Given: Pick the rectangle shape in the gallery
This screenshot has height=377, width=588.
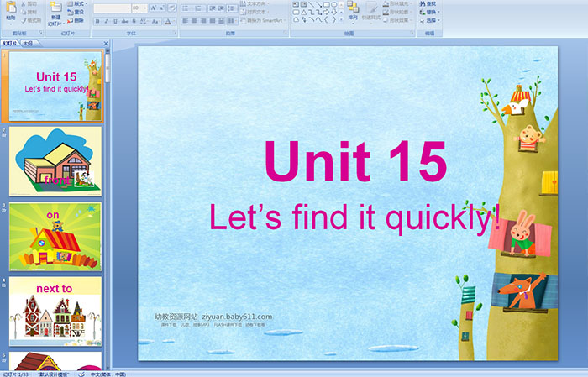Looking at the screenshot, I should point(327,4).
